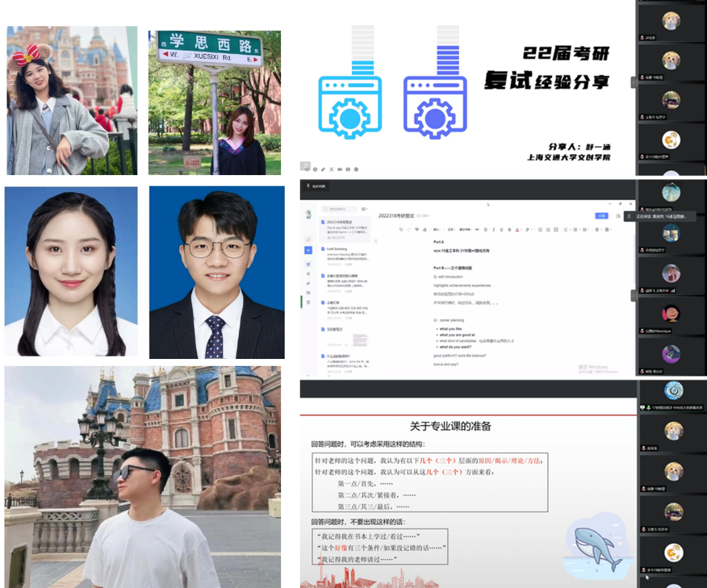Click the blue plus new-note button in sidebar
This screenshot has width=707, height=588.
308,250
